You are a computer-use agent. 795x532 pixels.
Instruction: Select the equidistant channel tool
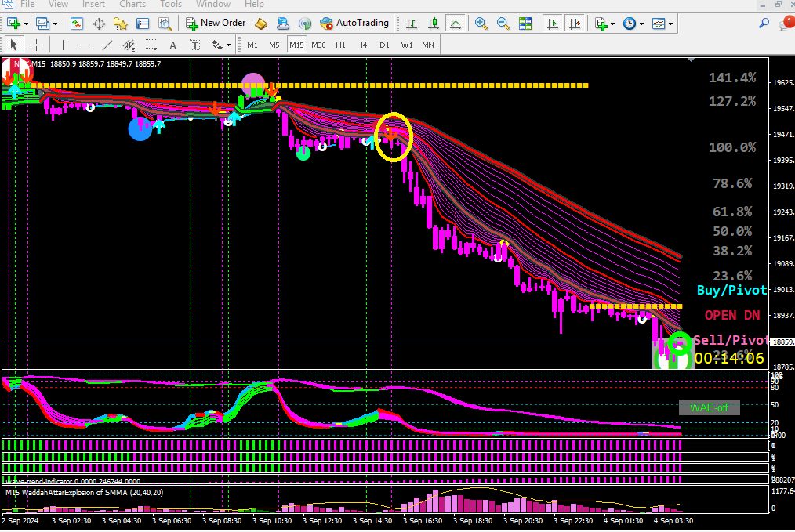(x=129, y=45)
